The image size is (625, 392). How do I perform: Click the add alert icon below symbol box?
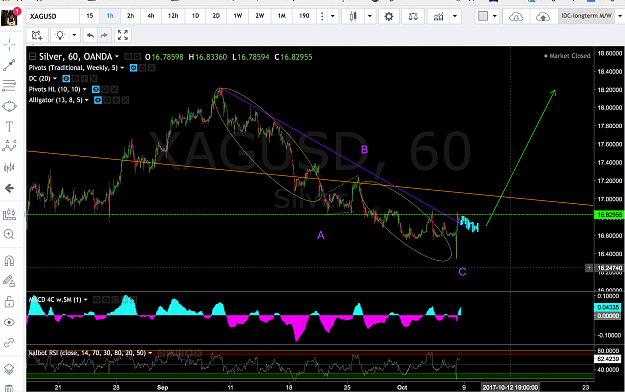coord(37,35)
